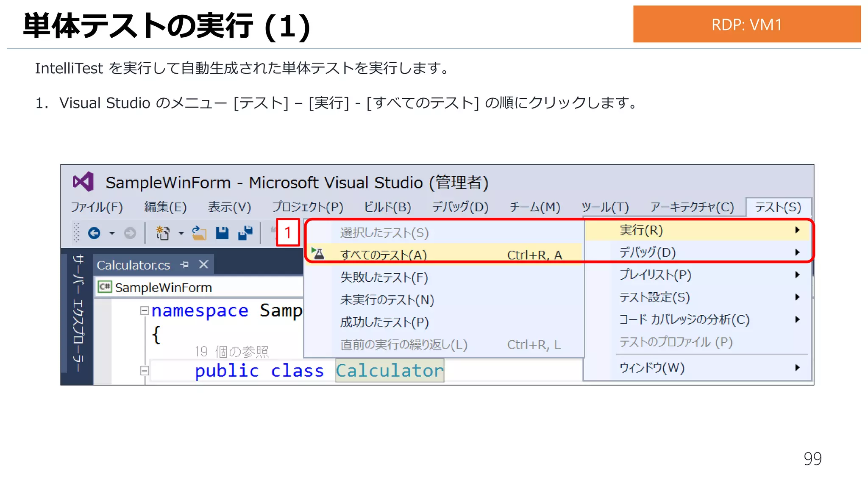
Task: Select 実行(R) in the Test menu
Action: (x=698, y=230)
